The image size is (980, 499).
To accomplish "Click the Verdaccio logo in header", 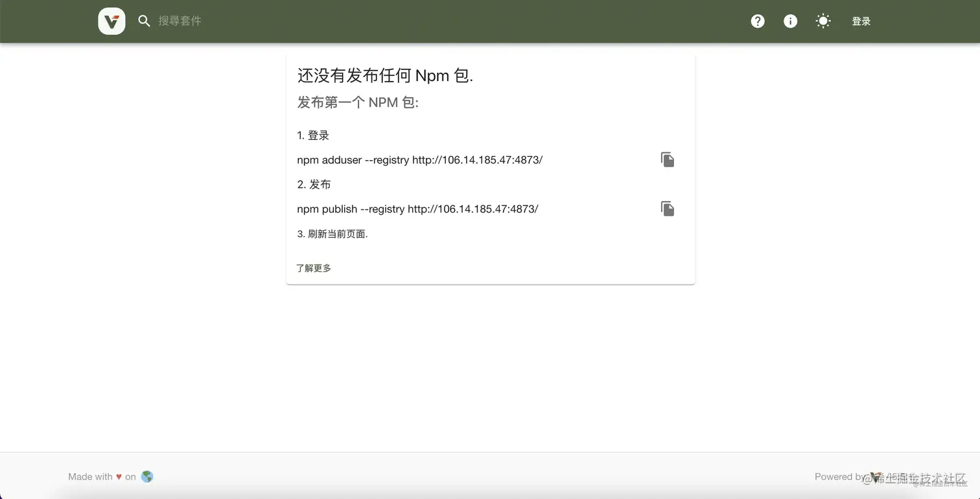I will pos(111,21).
